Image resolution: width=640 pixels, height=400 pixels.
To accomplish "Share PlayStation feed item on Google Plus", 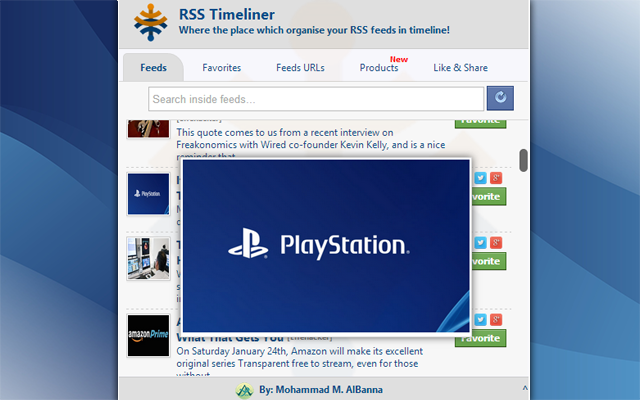I will tap(496, 178).
